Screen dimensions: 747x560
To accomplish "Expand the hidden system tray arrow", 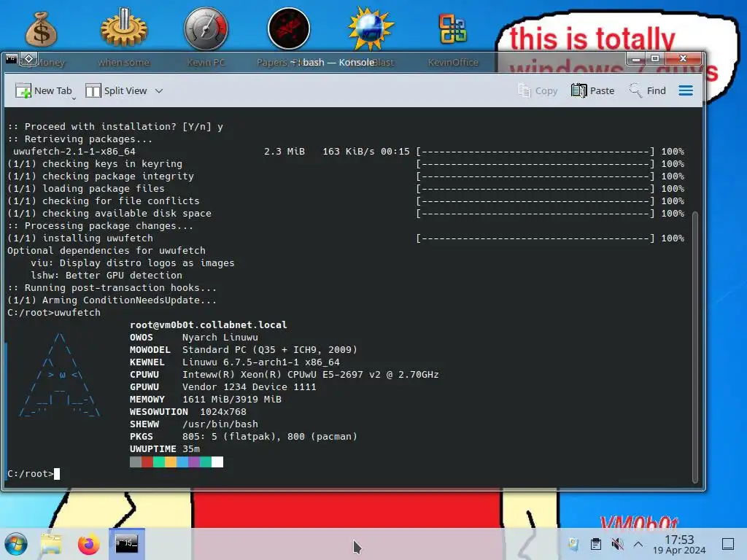I will coord(638,544).
